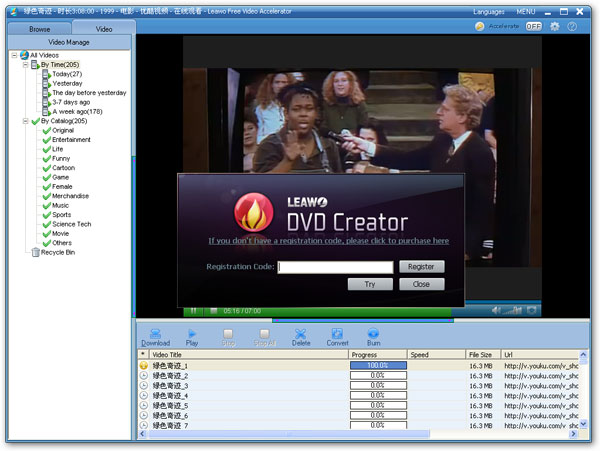600x451 pixels.
Task: Collapse the All Videos tree node
Action: point(15,55)
